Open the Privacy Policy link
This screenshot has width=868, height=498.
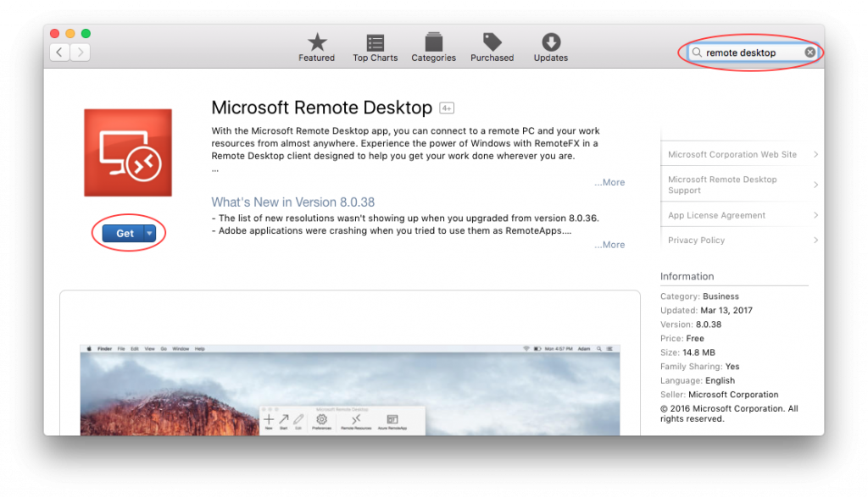click(x=739, y=241)
